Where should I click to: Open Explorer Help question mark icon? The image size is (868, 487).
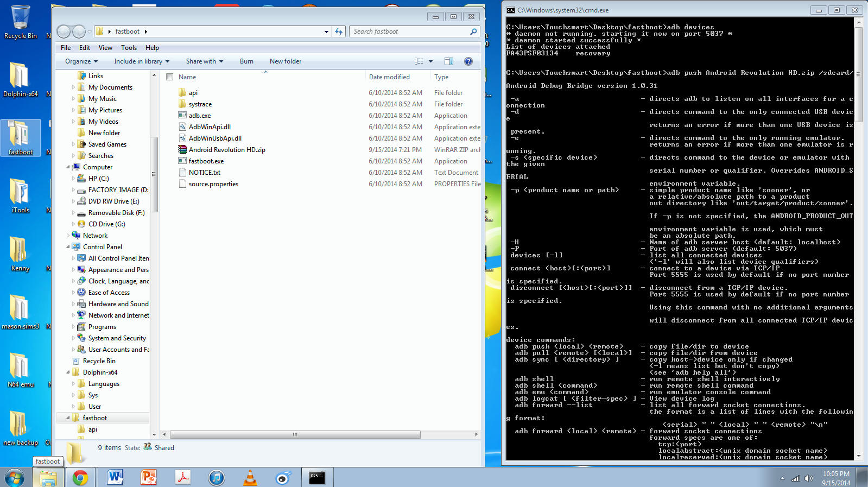(468, 61)
